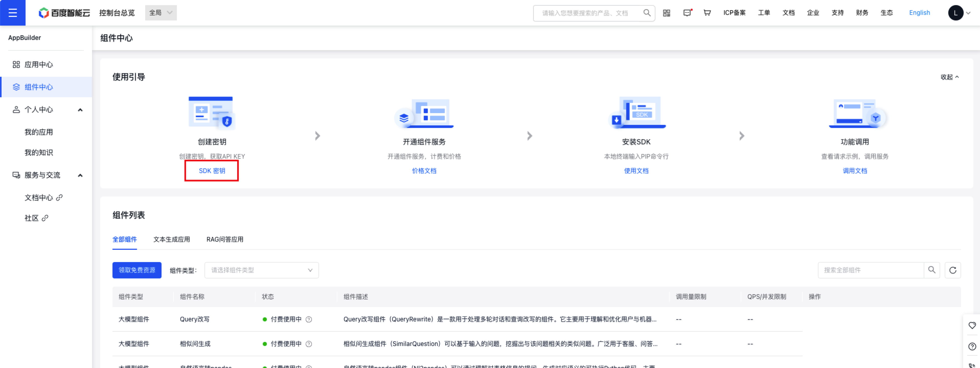Switch to the 全部组件 tab
Image resolution: width=980 pixels, height=368 pixels.
(124, 239)
